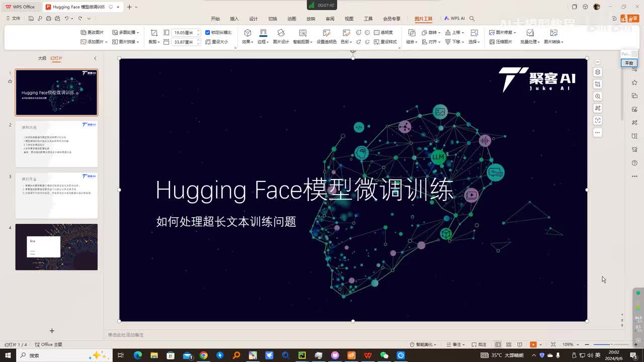
Task: Start slideshow with orange play button
Action: point(533,344)
